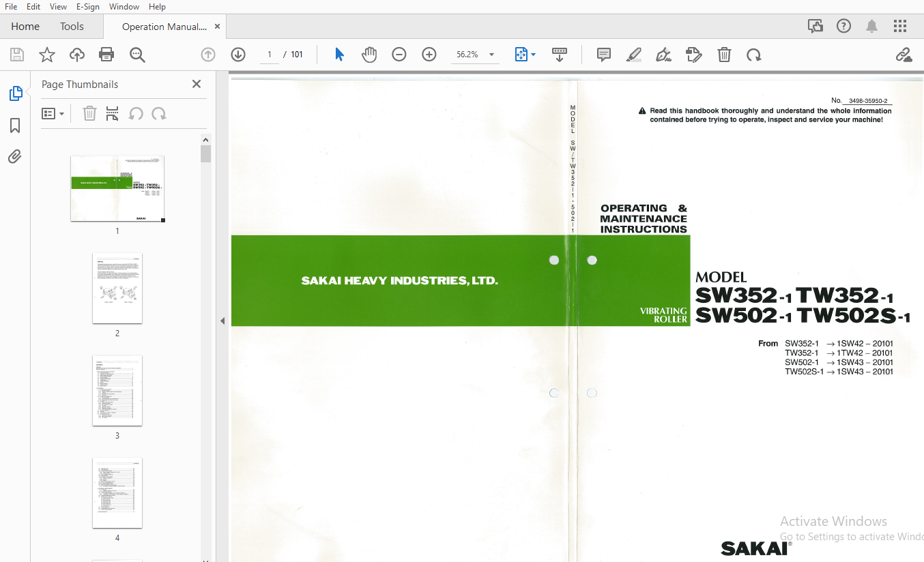Select the Highlight text tool

pyautogui.click(x=634, y=55)
